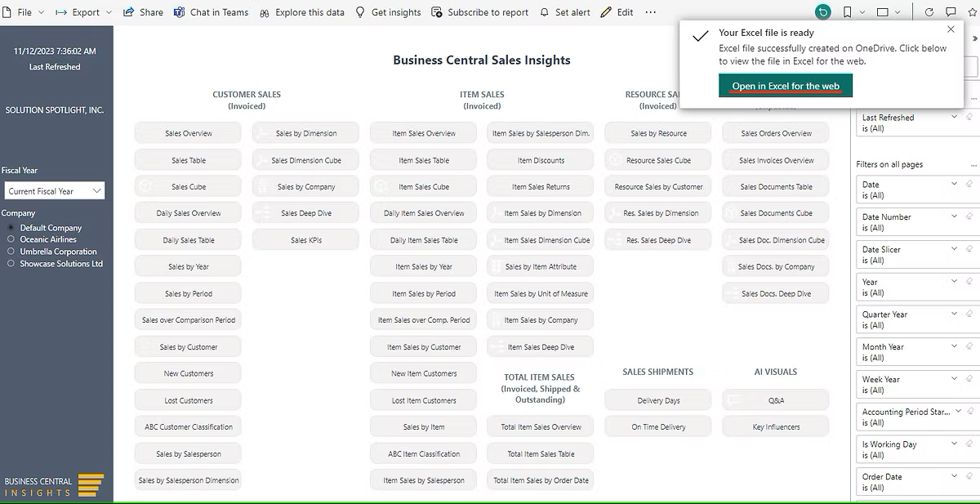The width and height of the screenshot is (980, 504).
Task: Open Key Influencers page
Action: [x=776, y=427]
